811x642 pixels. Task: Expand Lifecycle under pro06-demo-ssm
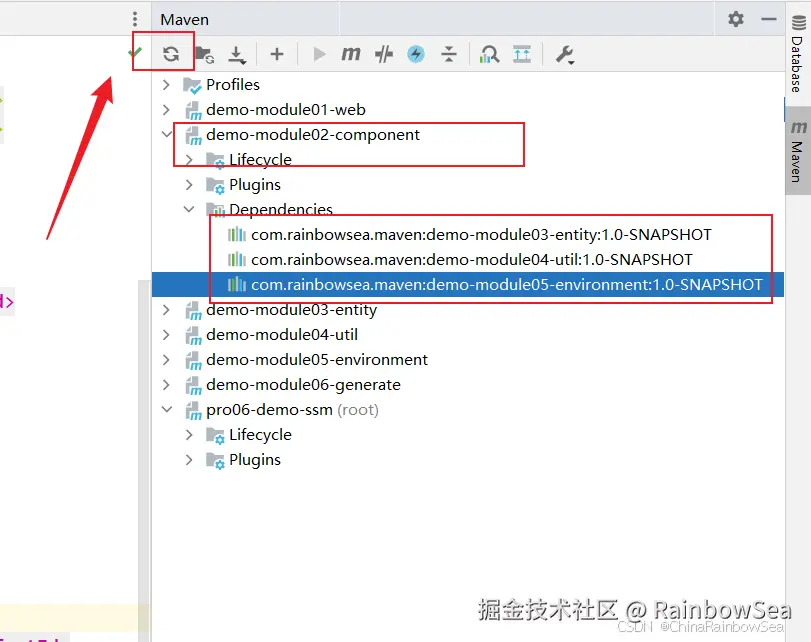point(189,435)
